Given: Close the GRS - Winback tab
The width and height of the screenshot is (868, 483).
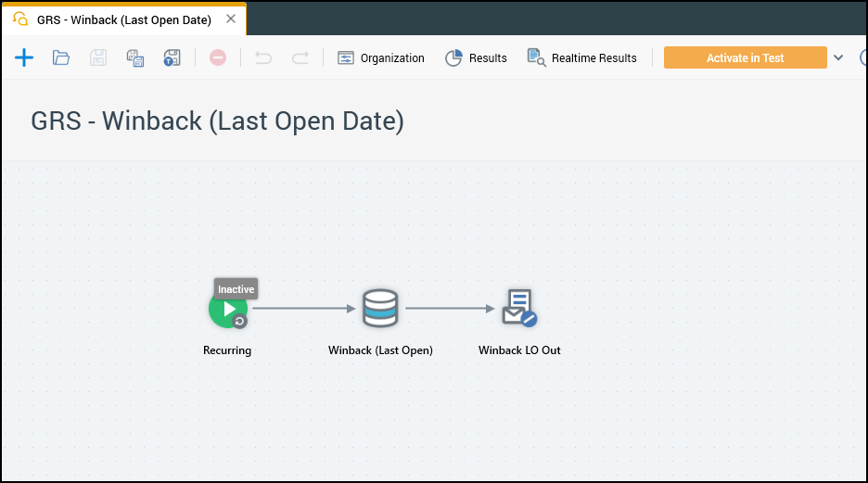Looking at the screenshot, I should (x=231, y=19).
